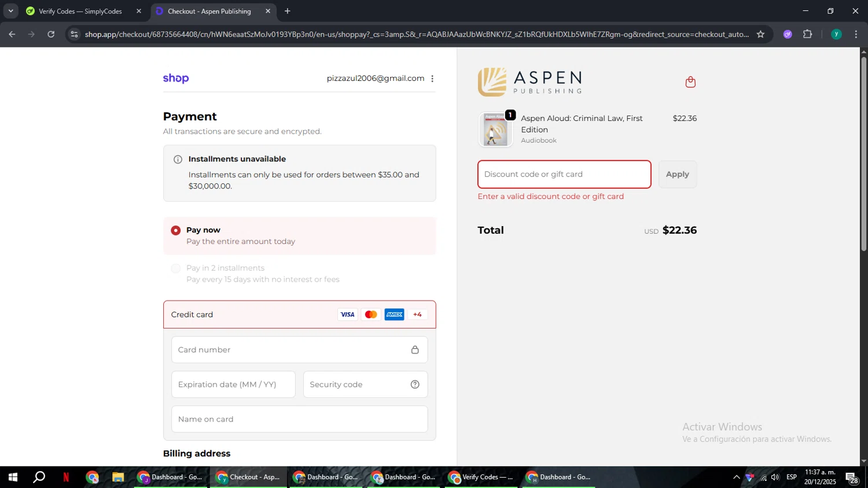Close the Verify Codes — SimplyCodes tab
The image size is (868, 488).
pyautogui.click(x=139, y=11)
